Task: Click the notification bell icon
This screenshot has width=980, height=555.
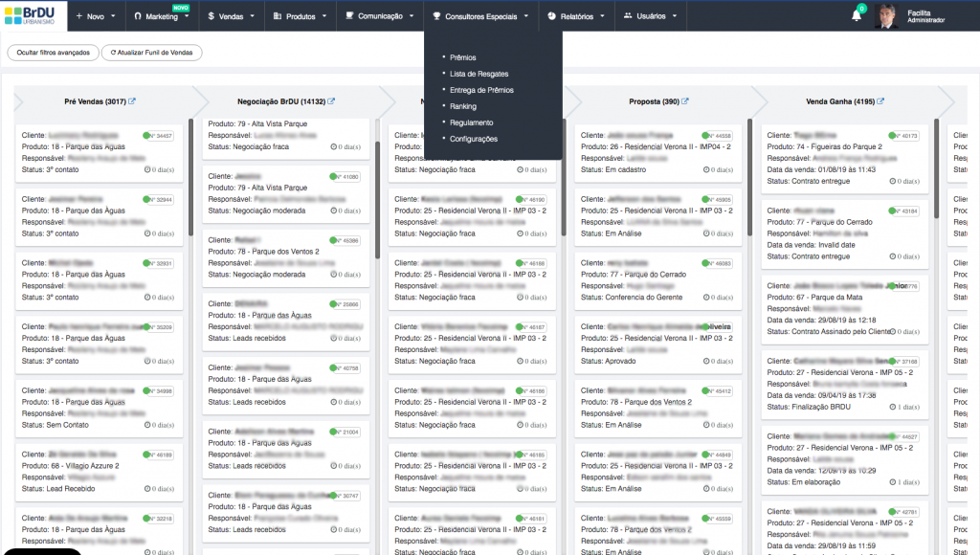Action: [857, 16]
